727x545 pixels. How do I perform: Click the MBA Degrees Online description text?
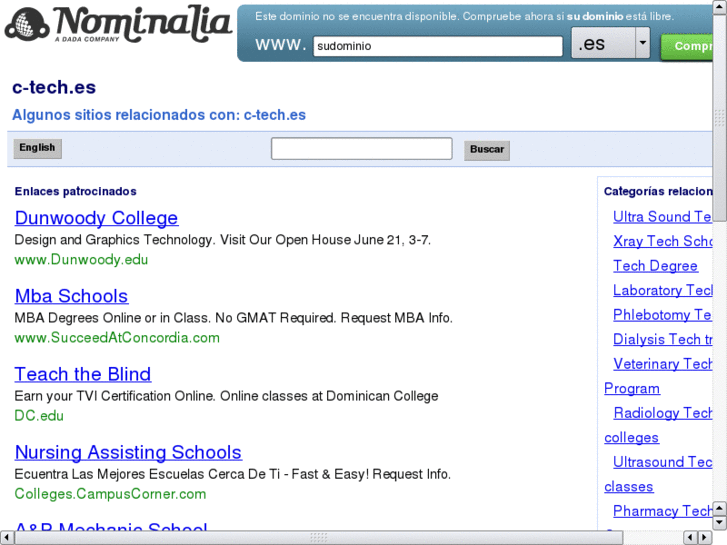click(x=233, y=318)
